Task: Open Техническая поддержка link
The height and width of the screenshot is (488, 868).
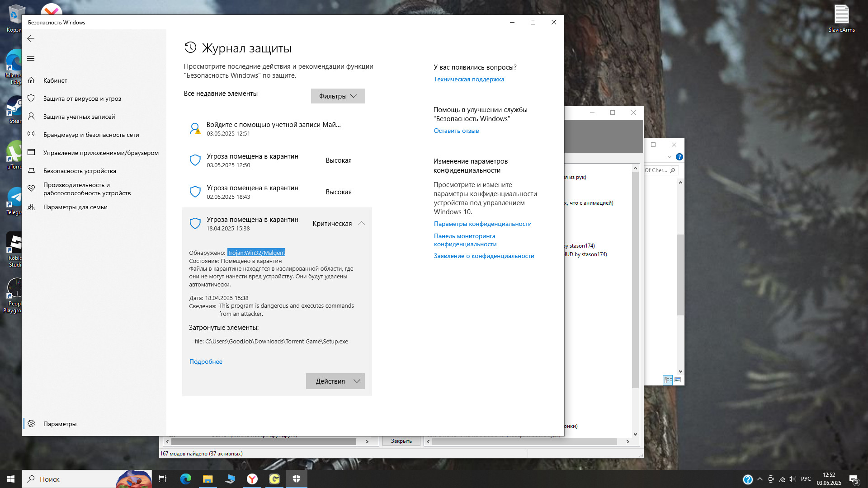Action: pos(469,79)
